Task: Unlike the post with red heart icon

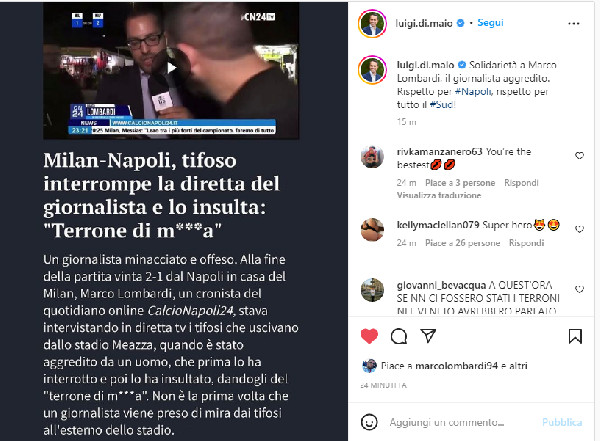Action: (x=369, y=336)
